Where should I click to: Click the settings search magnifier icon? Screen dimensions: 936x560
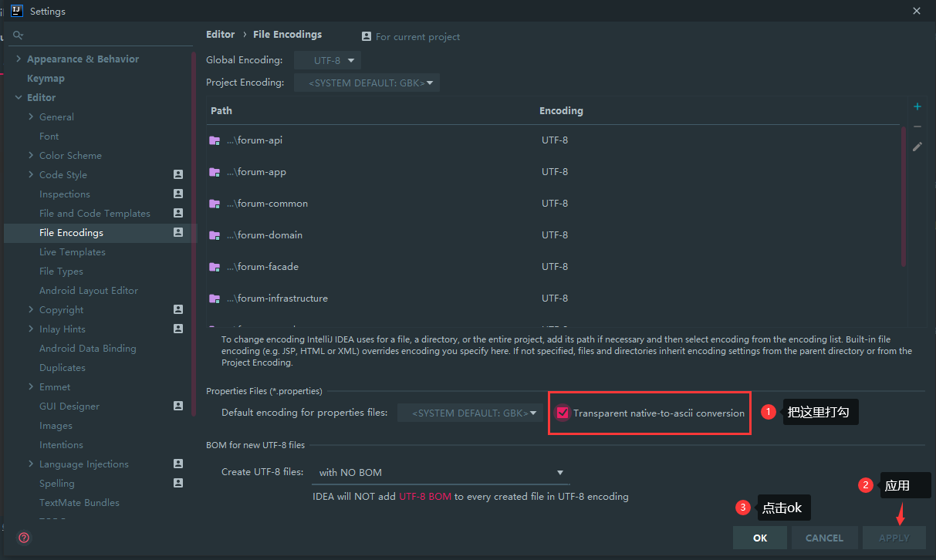[18, 35]
